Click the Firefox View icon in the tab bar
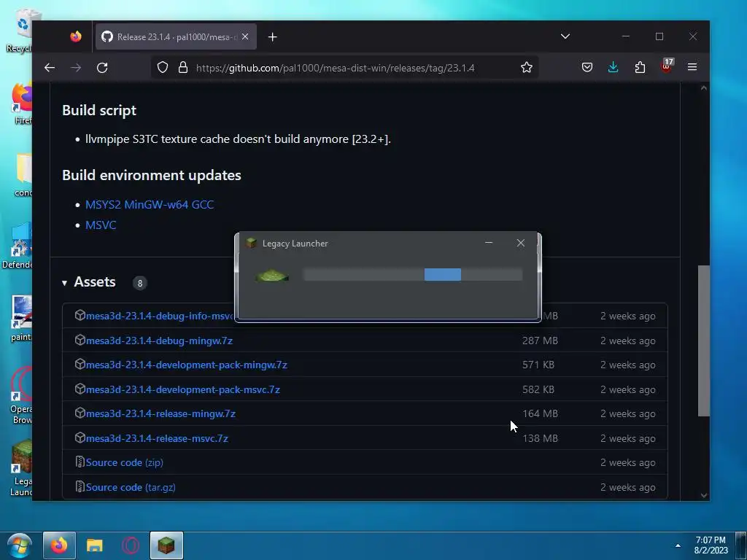Screen dimensions: 747x560 pyautogui.click(x=76, y=36)
